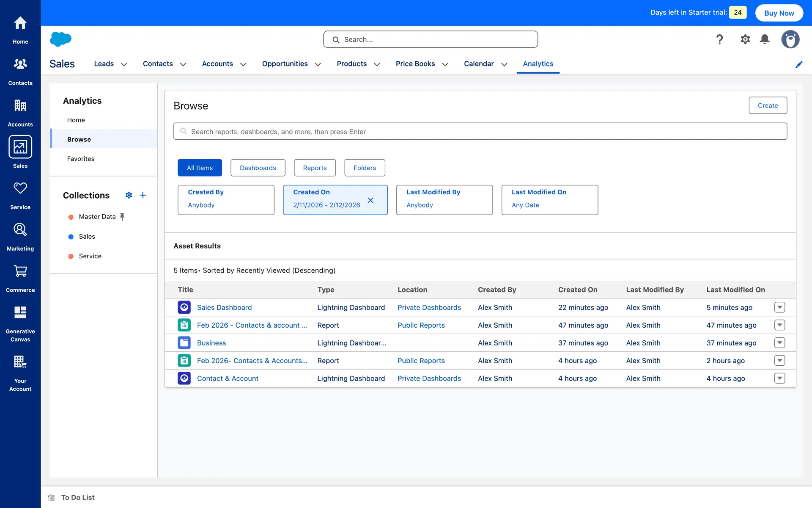Clear the Created On date filter
Screen dimensions: 812x508
(x=370, y=200)
